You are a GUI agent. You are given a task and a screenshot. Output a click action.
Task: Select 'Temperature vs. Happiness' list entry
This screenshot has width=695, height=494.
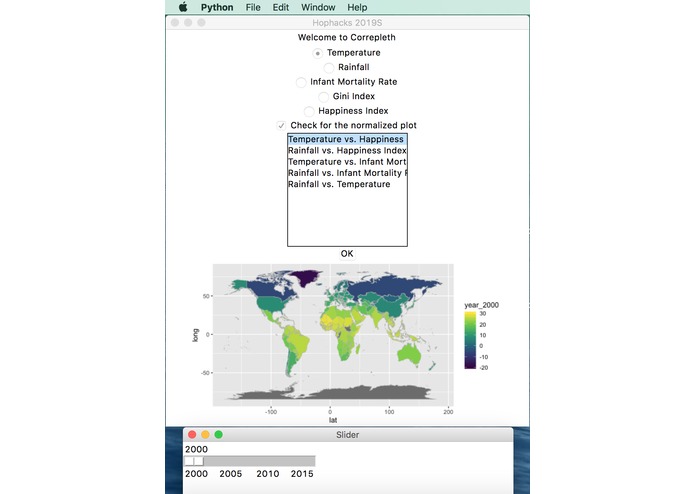coord(347,140)
